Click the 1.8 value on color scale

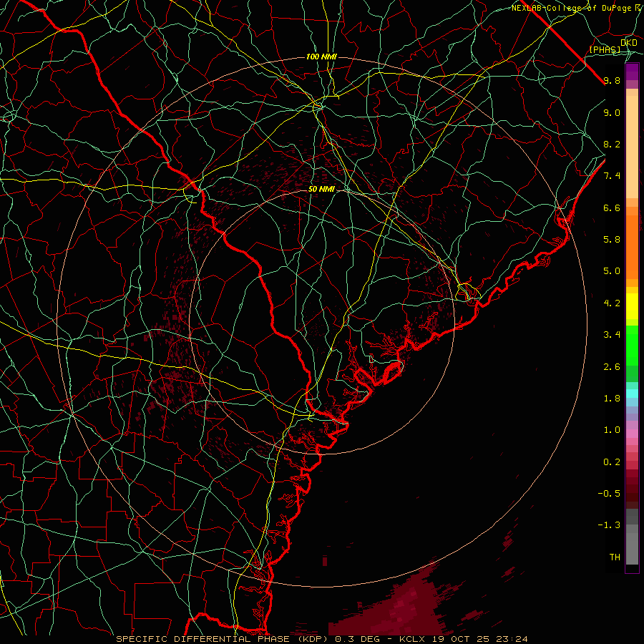[x=612, y=399]
